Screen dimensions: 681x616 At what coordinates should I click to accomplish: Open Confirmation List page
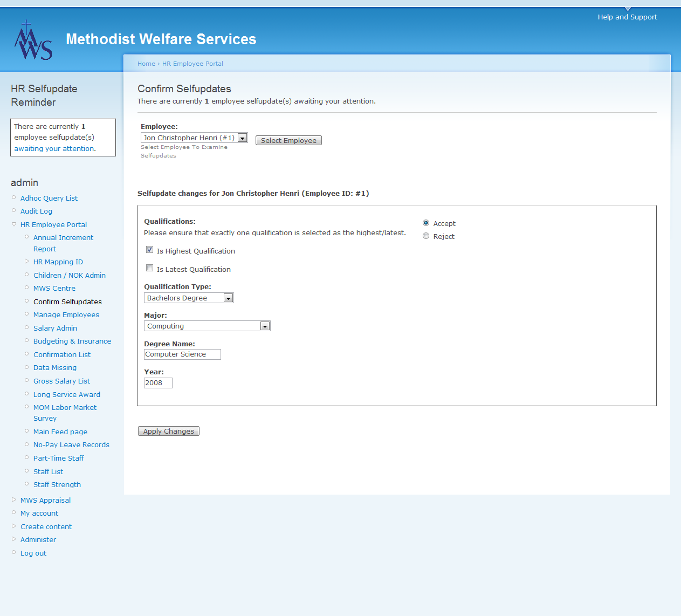pos(62,354)
